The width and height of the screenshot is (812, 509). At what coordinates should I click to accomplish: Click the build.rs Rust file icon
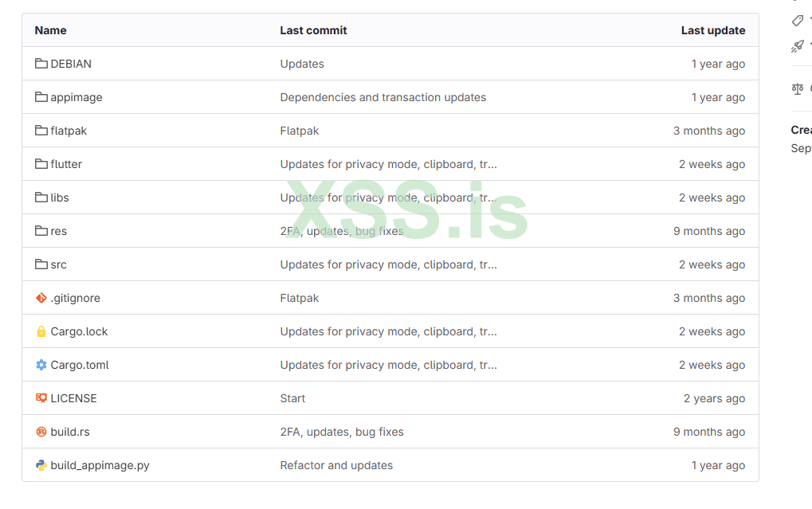[41, 432]
